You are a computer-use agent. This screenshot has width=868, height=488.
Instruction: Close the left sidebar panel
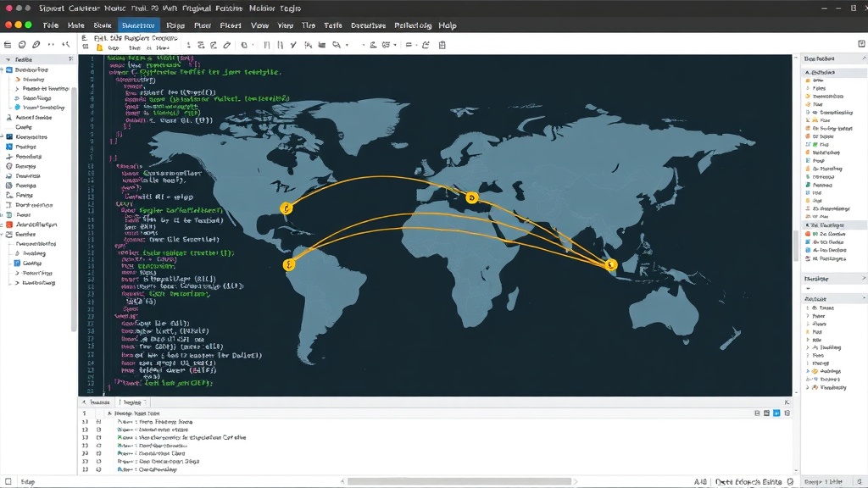click(71, 58)
